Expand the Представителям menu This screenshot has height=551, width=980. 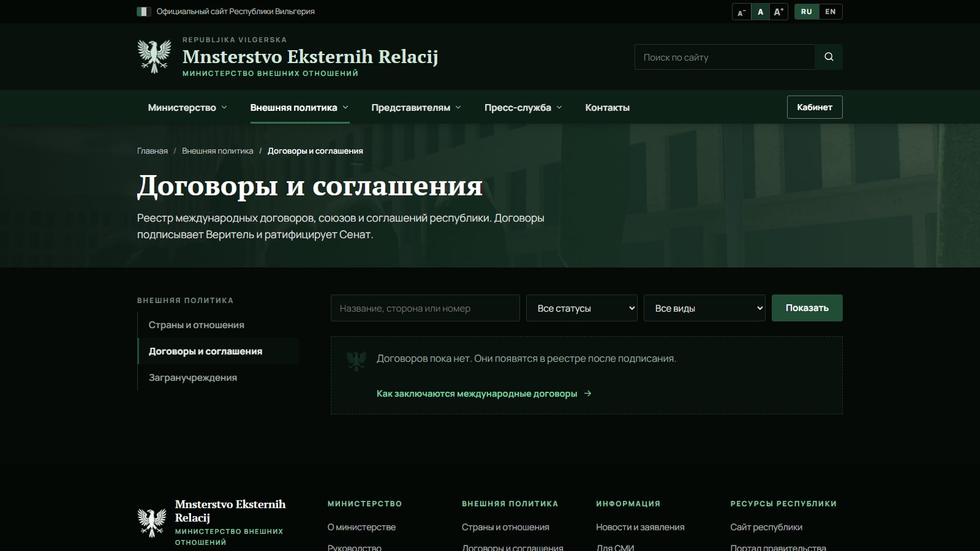click(x=416, y=108)
